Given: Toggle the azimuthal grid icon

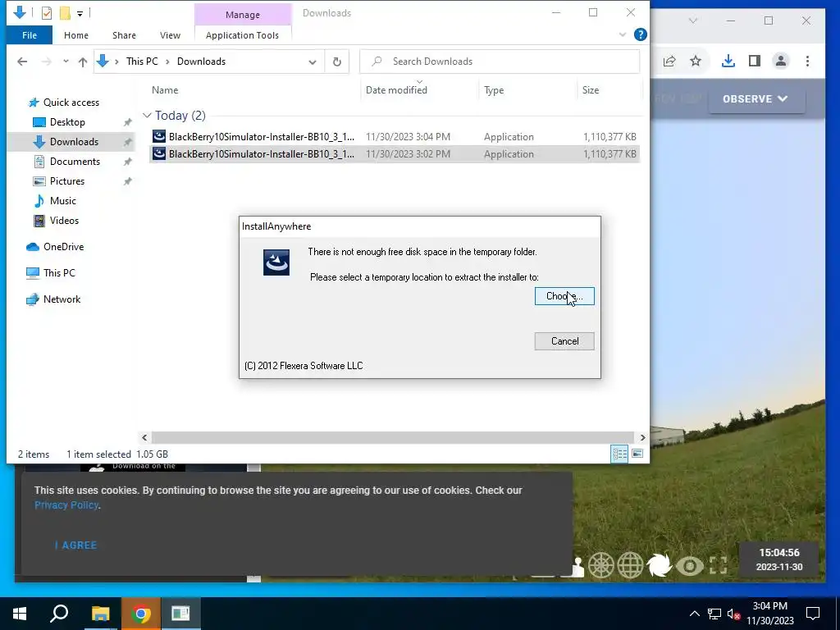Looking at the screenshot, I should tap(601, 565).
